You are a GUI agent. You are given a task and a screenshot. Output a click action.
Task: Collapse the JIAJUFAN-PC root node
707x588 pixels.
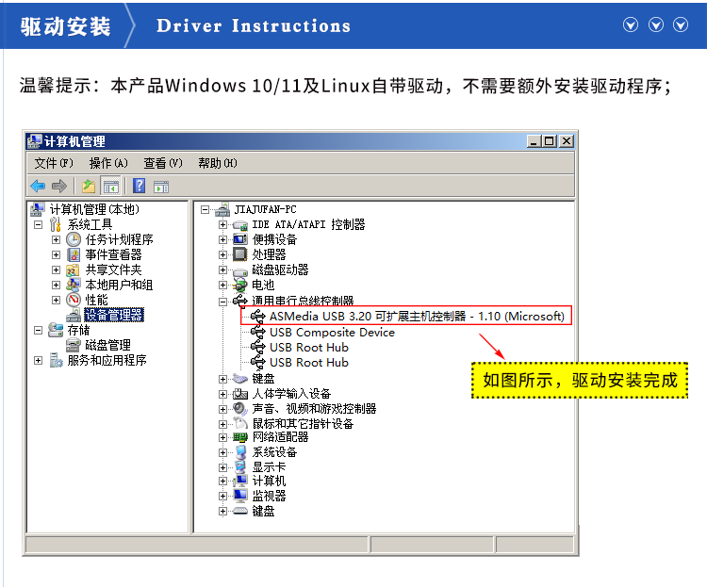(x=206, y=209)
